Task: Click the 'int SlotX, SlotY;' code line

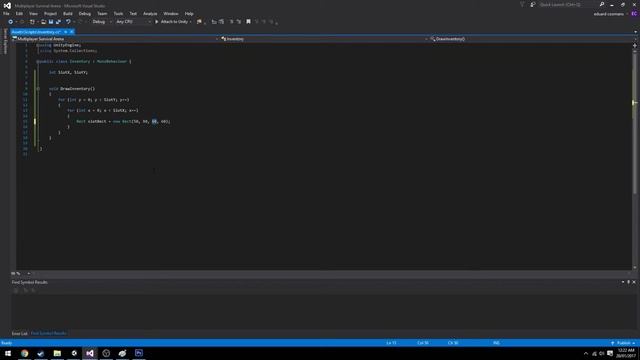Action: click(68, 72)
